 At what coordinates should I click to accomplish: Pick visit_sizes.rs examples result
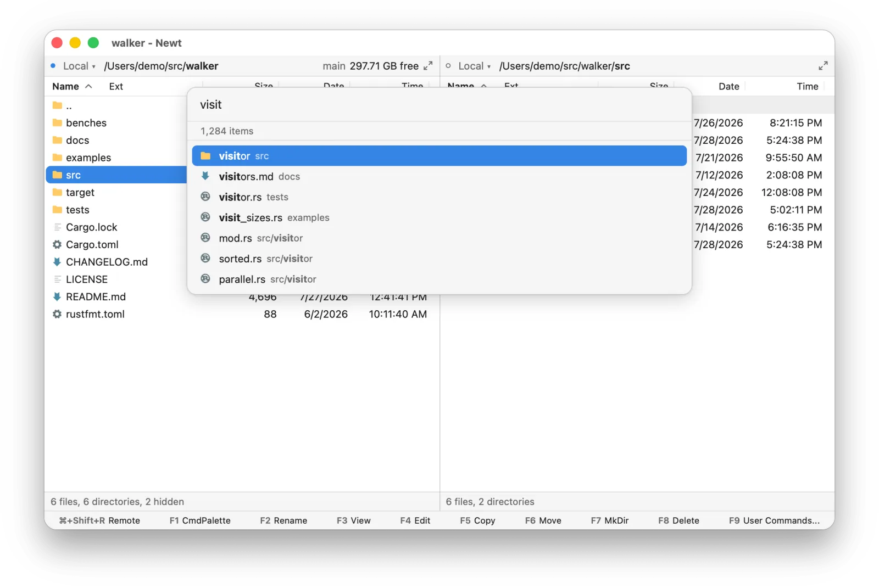coord(439,217)
